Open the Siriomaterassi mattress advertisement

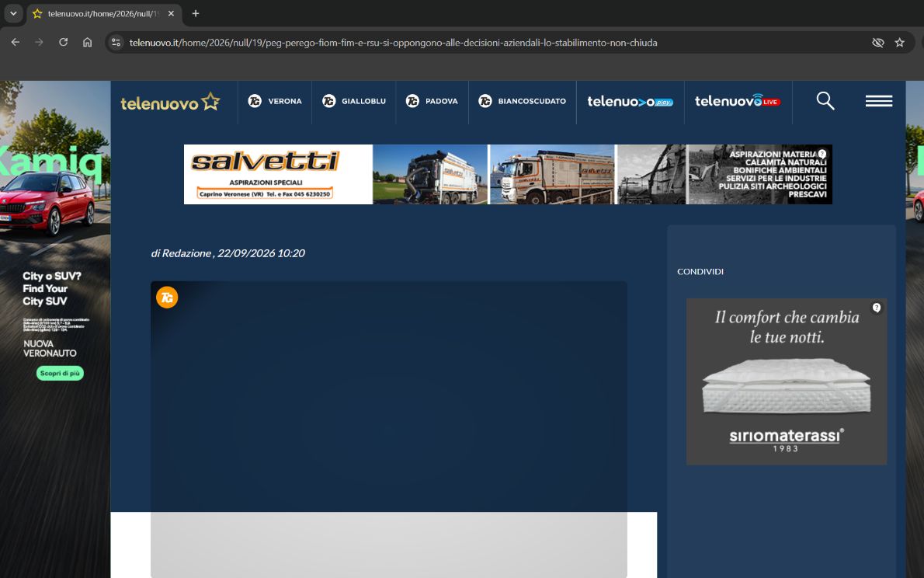click(x=787, y=381)
